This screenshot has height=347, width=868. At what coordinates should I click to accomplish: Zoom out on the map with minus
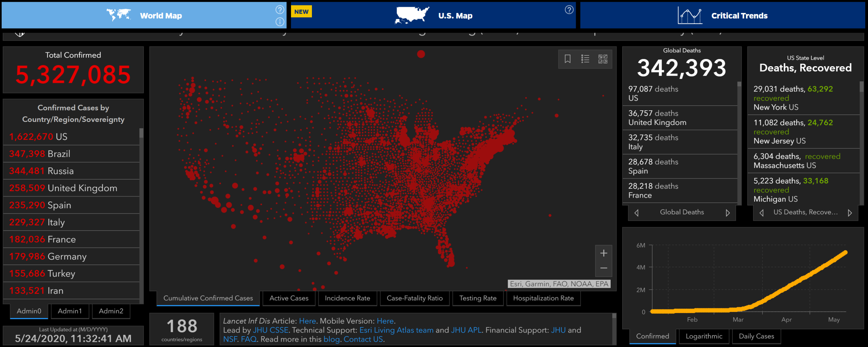click(604, 268)
